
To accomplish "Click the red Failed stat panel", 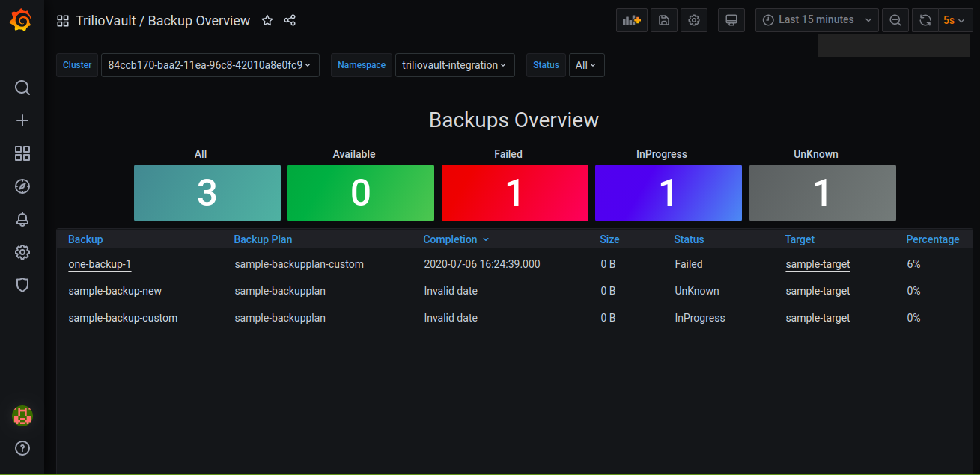I will click(514, 193).
